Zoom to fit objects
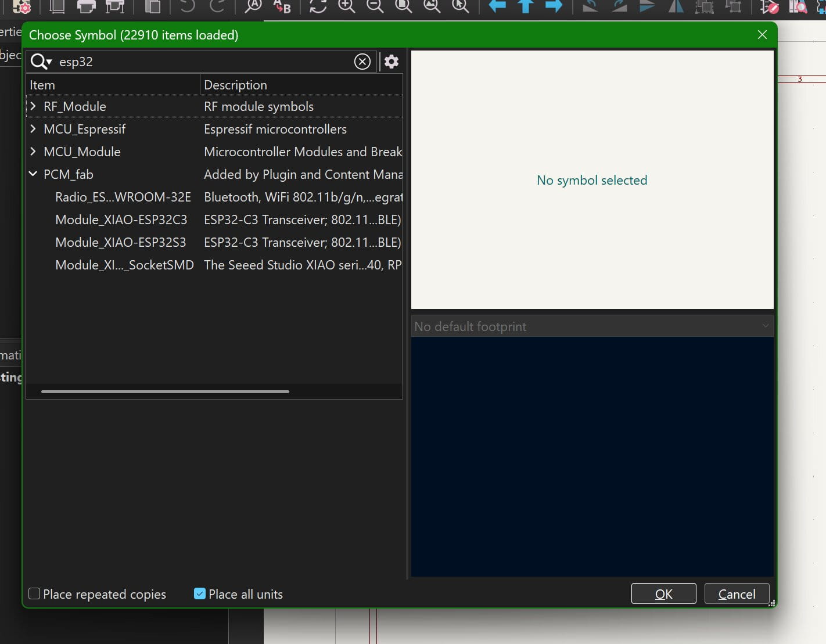Screen dimensions: 826x644 [432, 6]
